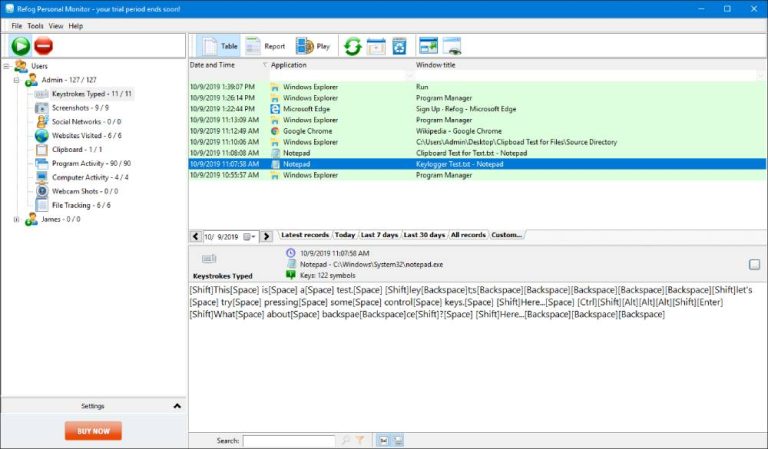Select Keystrokes Typed category
Viewport: 768px width, 449px height.
(92, 94)
